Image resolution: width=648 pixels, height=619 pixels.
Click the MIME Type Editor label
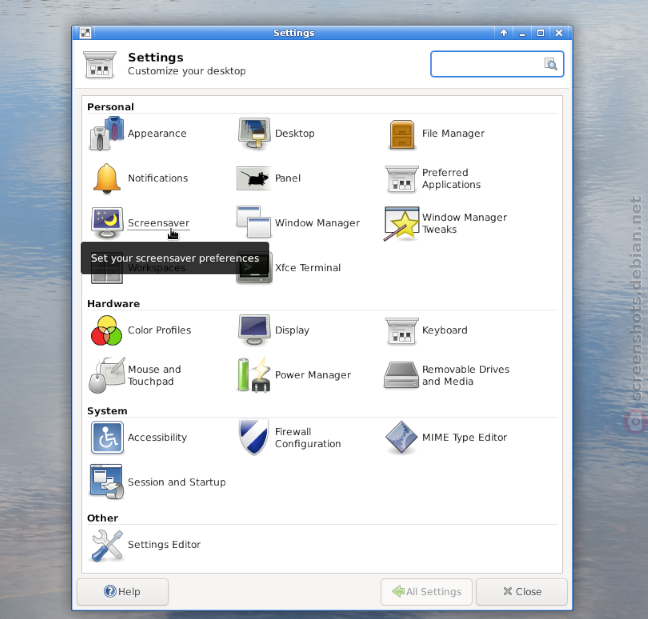click(465, 437)
